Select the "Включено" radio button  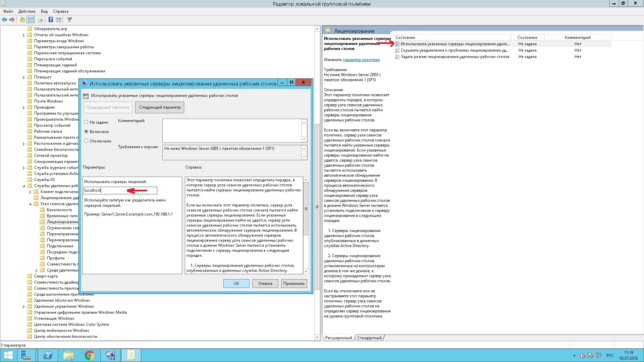[86, 132]
